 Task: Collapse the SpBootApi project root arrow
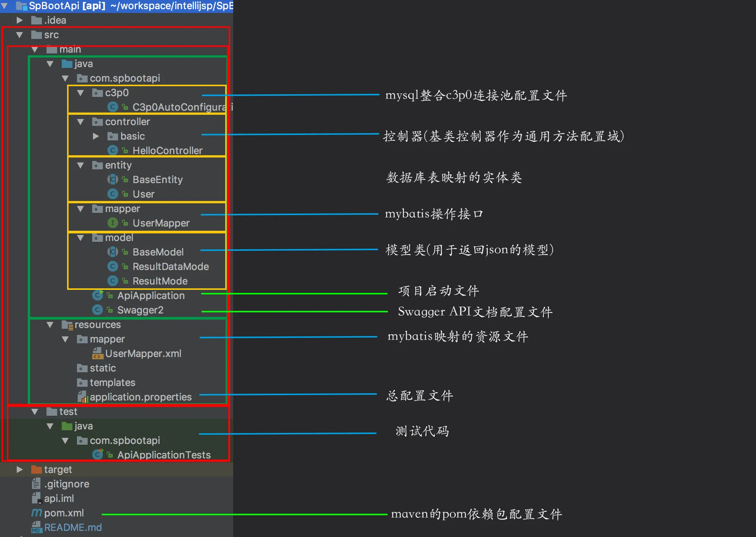(x=5, y=6)
